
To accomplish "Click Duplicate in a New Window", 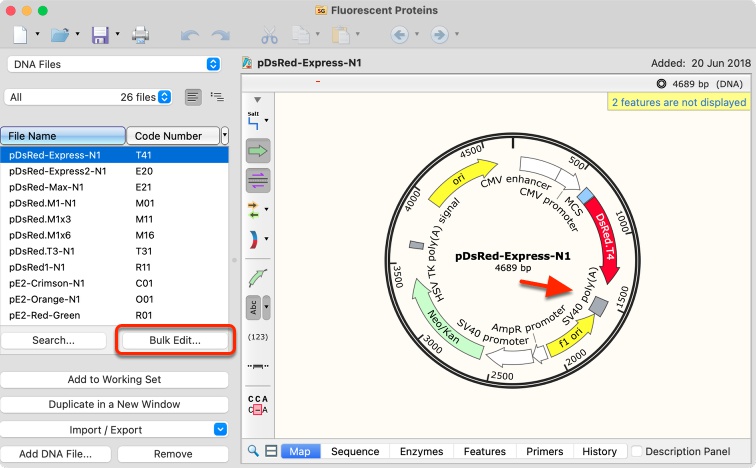I will click(114, 404).
